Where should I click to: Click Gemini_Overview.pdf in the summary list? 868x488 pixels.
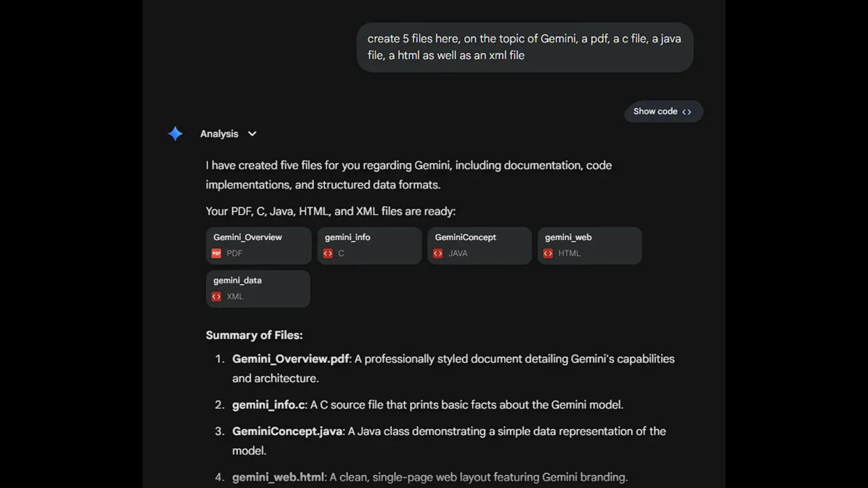click(291, 359)
